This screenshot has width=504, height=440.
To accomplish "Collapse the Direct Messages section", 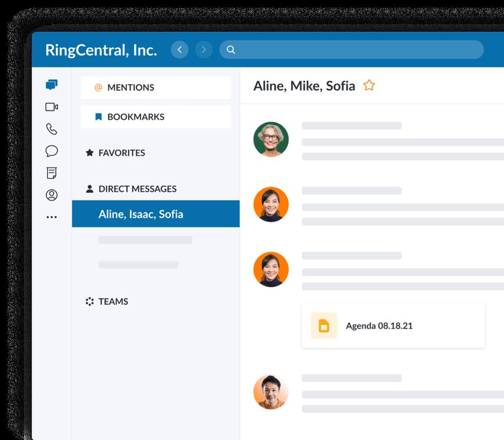I will 137,189.
